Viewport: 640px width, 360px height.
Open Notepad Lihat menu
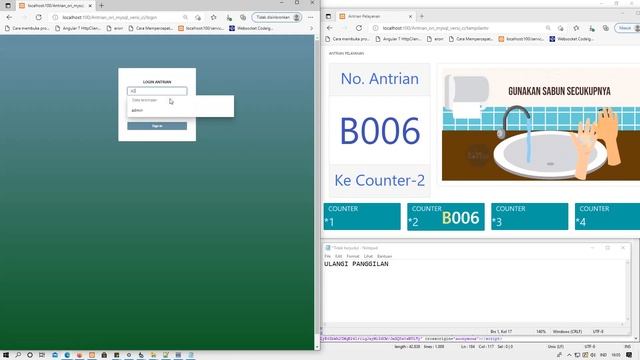[368, 256]
